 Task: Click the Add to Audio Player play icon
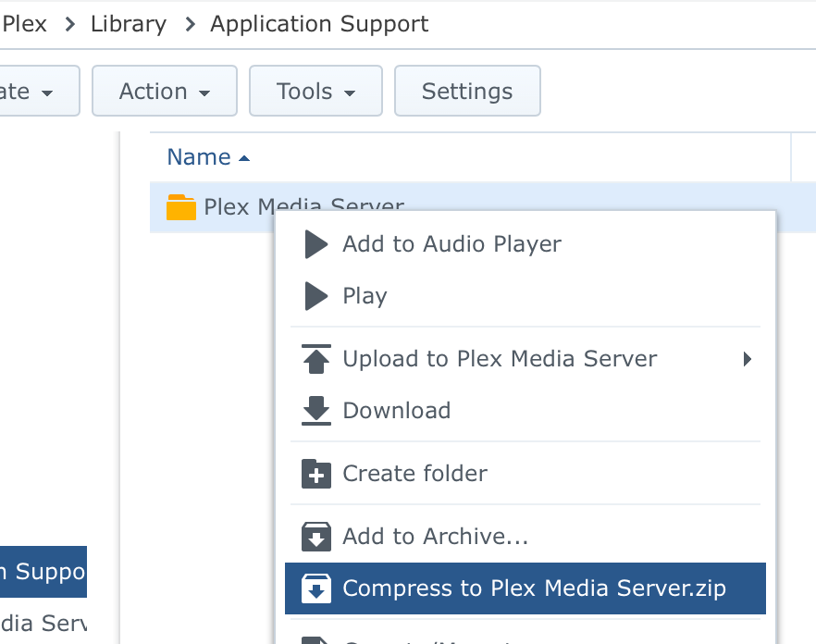click(316, 244)
